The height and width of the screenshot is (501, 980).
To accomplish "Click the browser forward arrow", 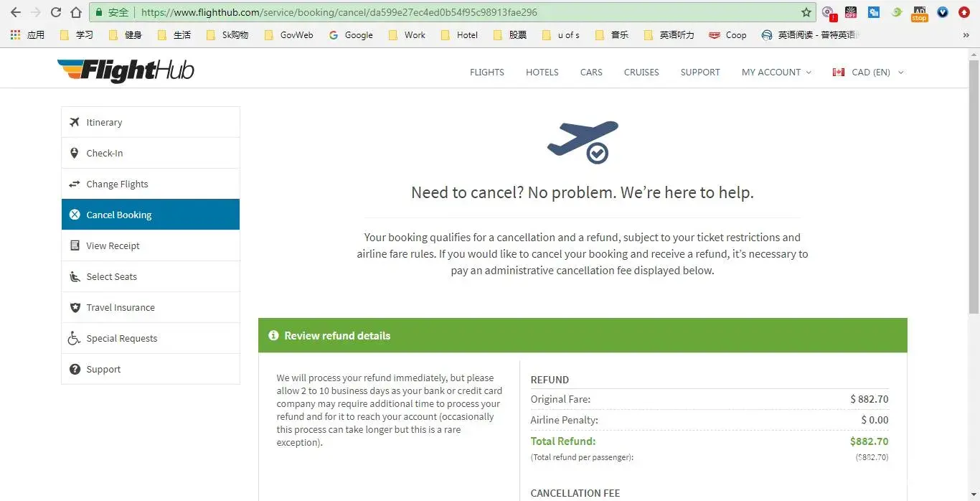I will click(x=35, y=12).
